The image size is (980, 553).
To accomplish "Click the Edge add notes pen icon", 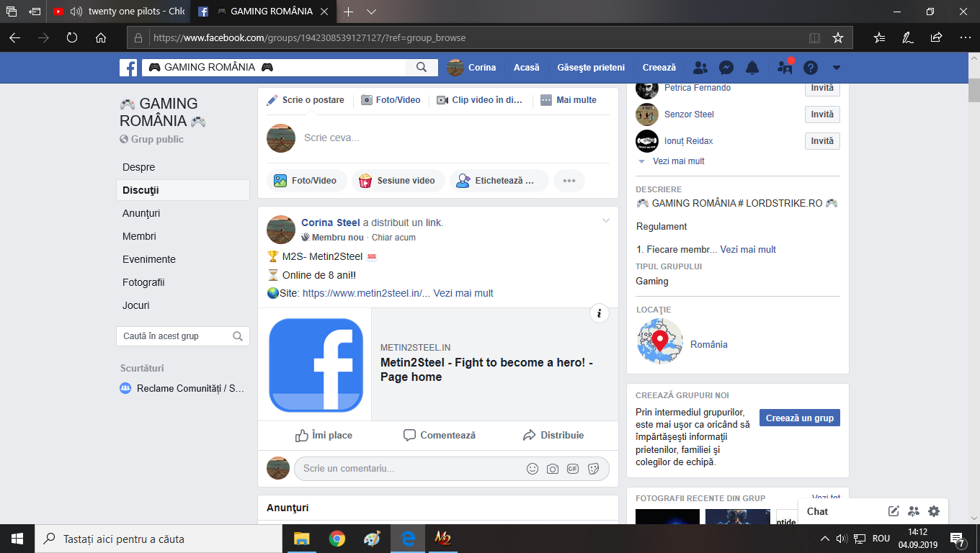I will [908, 37].
